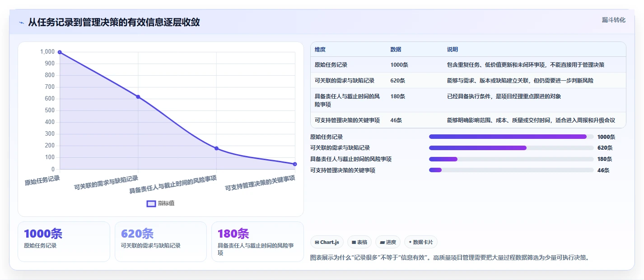Click the chart data point for 原始任务记录
This screenshot has height=280, width=644.
(x=60, y=52)
